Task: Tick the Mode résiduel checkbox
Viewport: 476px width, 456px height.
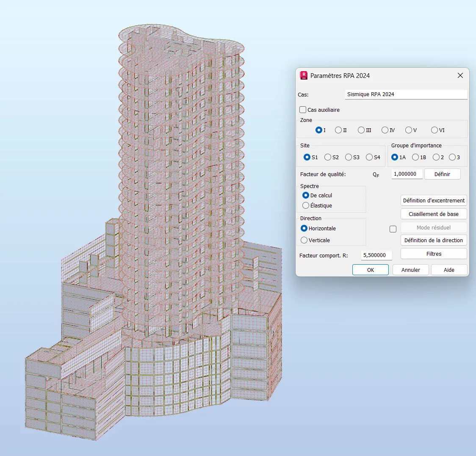Action: pyautogui.click(x=393, y=229)
